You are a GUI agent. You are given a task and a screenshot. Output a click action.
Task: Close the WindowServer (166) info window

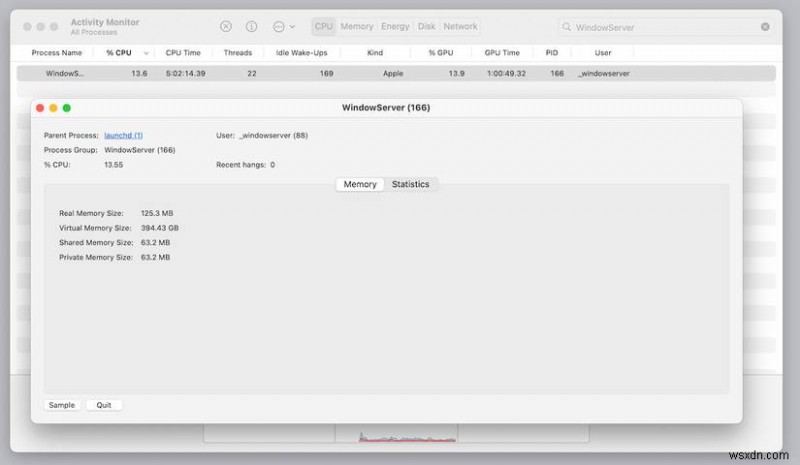click(x=40, y=108)
